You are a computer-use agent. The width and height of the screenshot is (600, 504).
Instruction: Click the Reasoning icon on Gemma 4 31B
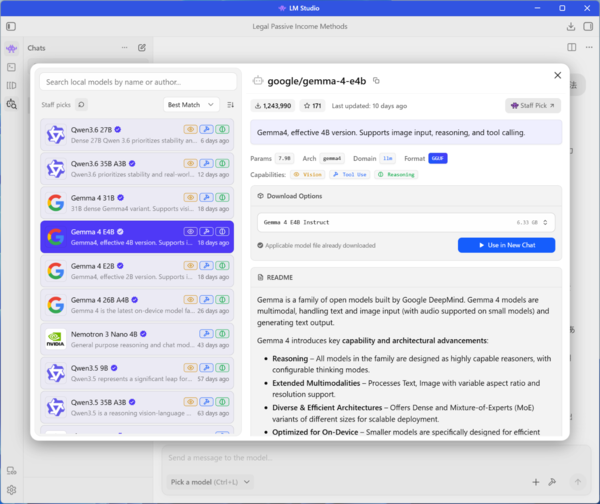[x=222, y=197]
